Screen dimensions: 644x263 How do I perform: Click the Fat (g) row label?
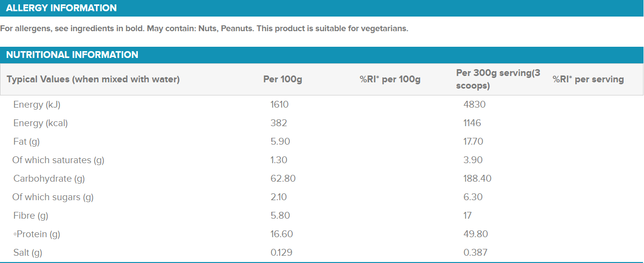(26, 142)
